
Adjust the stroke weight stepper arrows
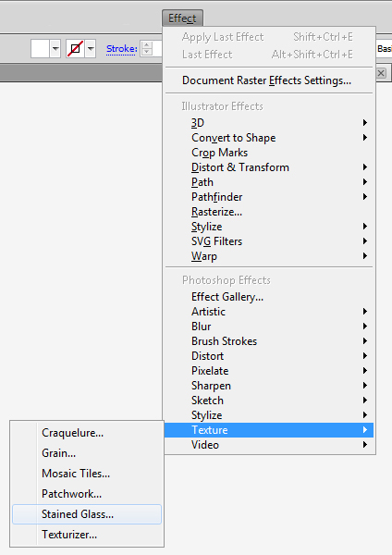[147, 48]
